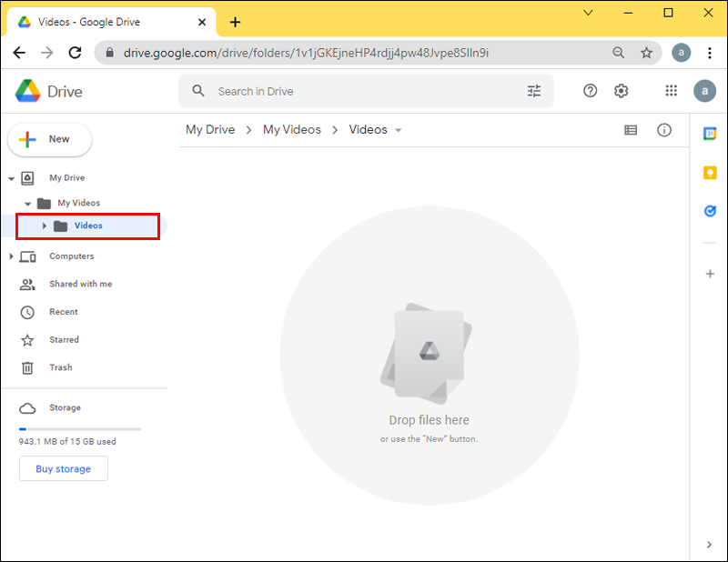Open Google Calendar side panel
Image resolution: width=728 pixels, height=562 pixels.
click(710, 134)
